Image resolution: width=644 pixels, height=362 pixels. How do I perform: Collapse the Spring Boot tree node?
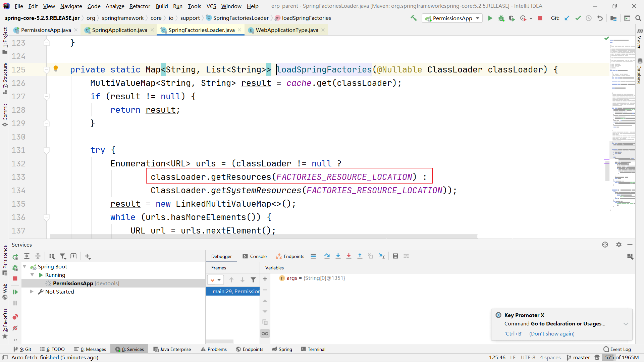pyautogui.click(x=24, y=266)
